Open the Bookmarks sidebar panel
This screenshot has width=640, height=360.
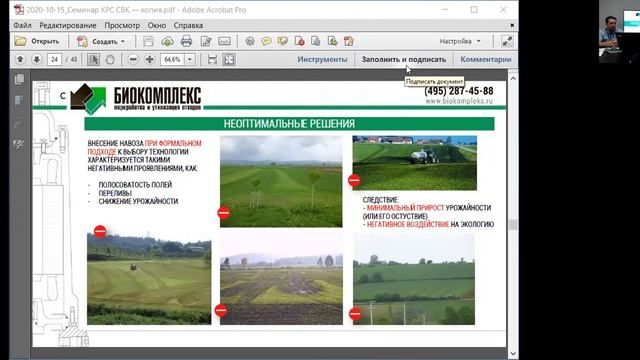(19, 100)
